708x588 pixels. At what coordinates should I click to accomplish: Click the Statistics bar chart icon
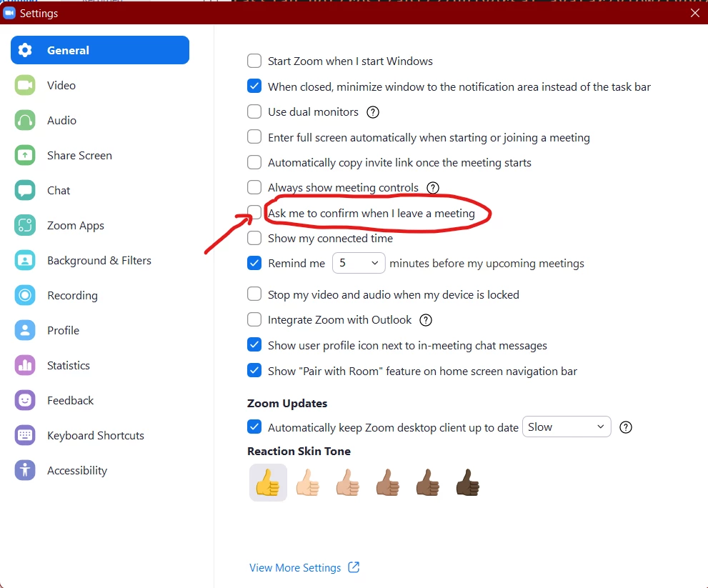(x=25, y=365)
